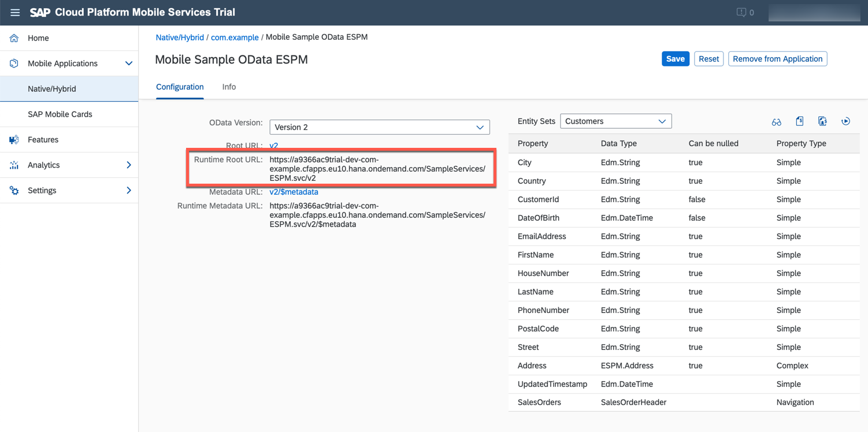The image size is (868, 432).
Task: Click the page title Mobile Sample OData ESPM
Action: click(x=232, y=59)
